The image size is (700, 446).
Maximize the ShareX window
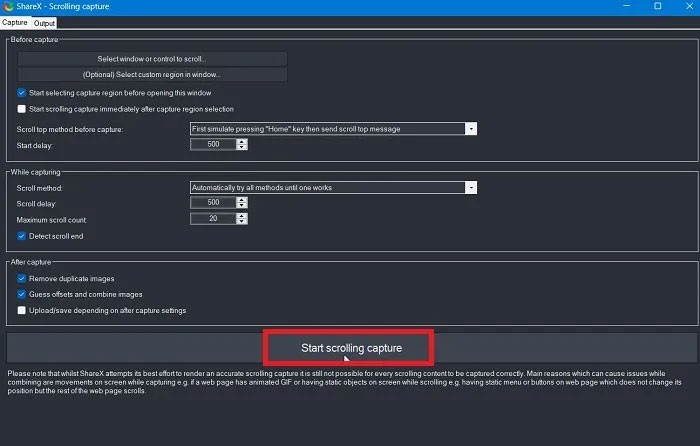(x=658, y=6)
